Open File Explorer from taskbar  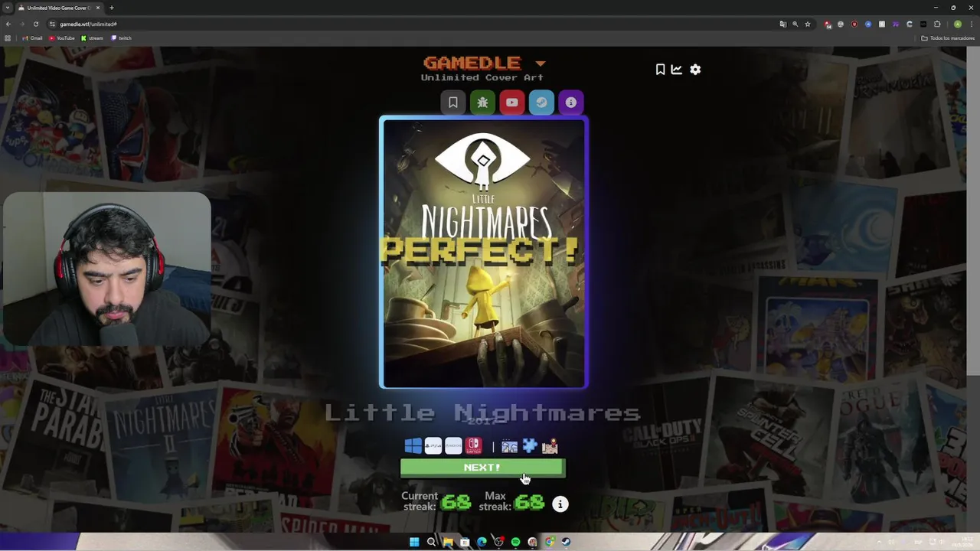[448, 542]
